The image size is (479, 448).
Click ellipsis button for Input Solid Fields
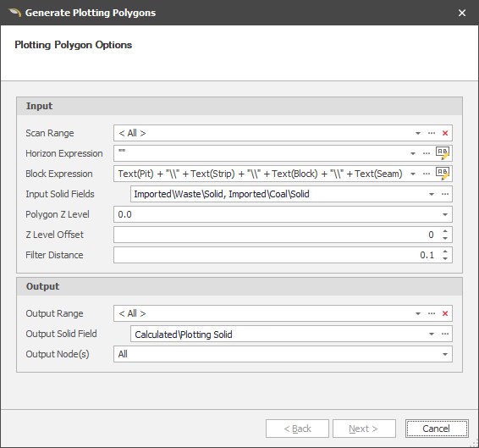(x=445, y=194)
